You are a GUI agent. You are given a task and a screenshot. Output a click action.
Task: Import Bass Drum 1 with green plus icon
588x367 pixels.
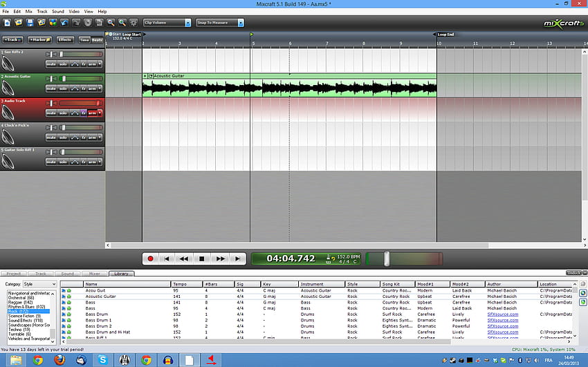[x=69, y=320]
